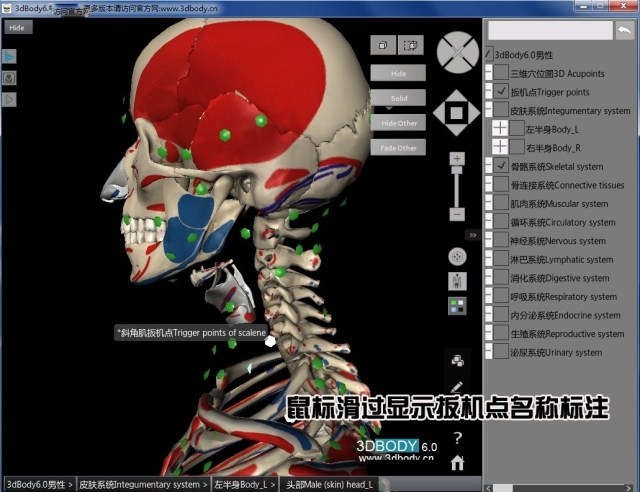Toggle 神经系统Nervous system checkbox

(x=501, y=240)
